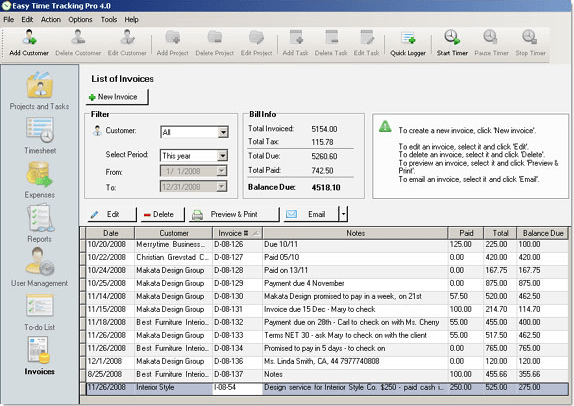Click the Add Customer toolbar icon
The width and height of the screenshot is (574, 406).
point(29,43)
